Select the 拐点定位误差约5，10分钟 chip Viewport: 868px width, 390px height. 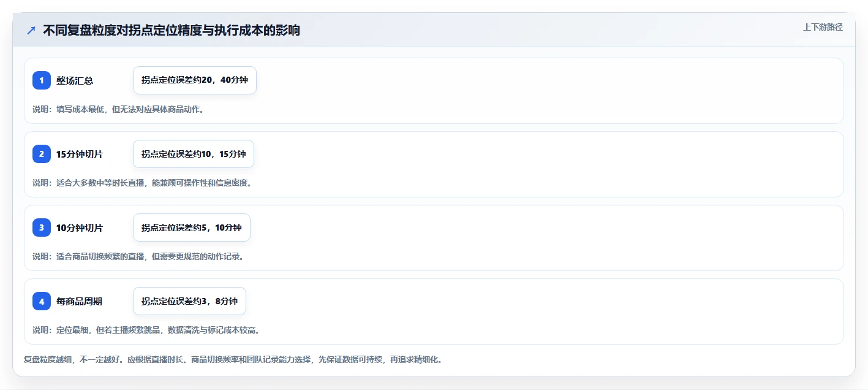click(x=192, y=227)
